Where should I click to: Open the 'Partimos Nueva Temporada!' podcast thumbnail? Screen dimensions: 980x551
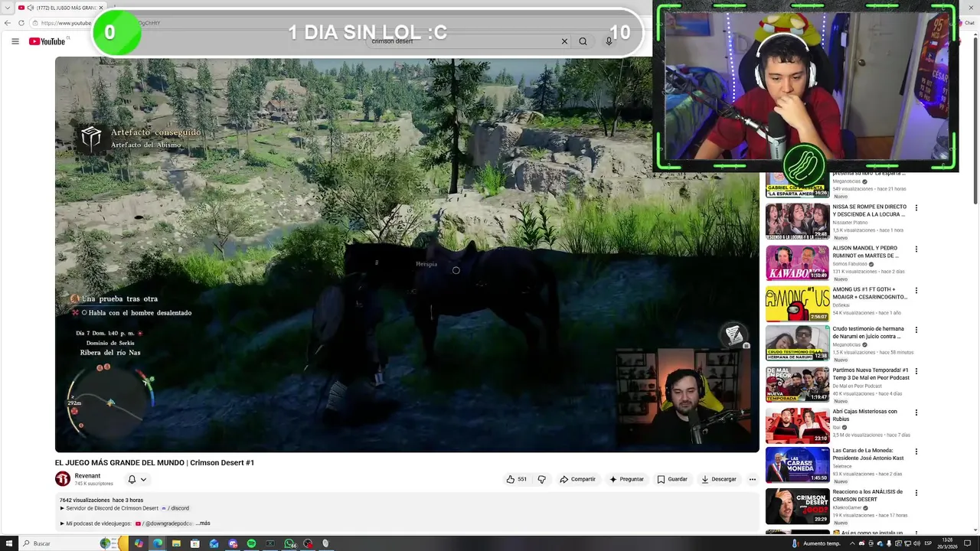click(797, 385)
